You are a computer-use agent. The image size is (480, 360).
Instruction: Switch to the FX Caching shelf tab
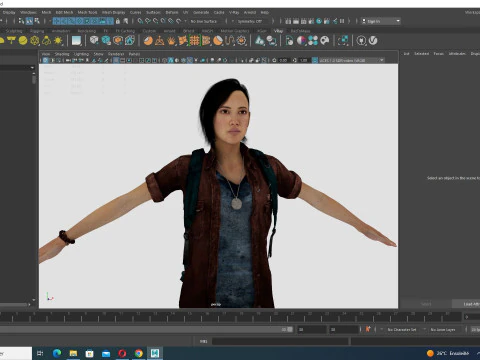(125, 31)
